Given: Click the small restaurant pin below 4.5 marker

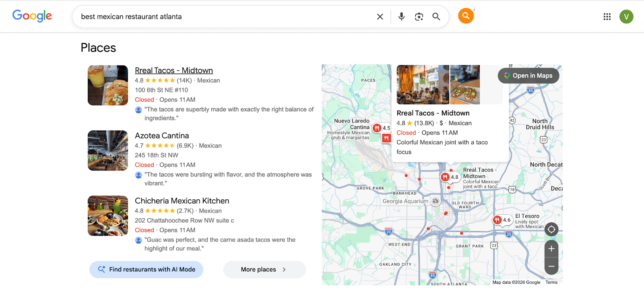Looking at the screenshot, I should pos(386,138).
